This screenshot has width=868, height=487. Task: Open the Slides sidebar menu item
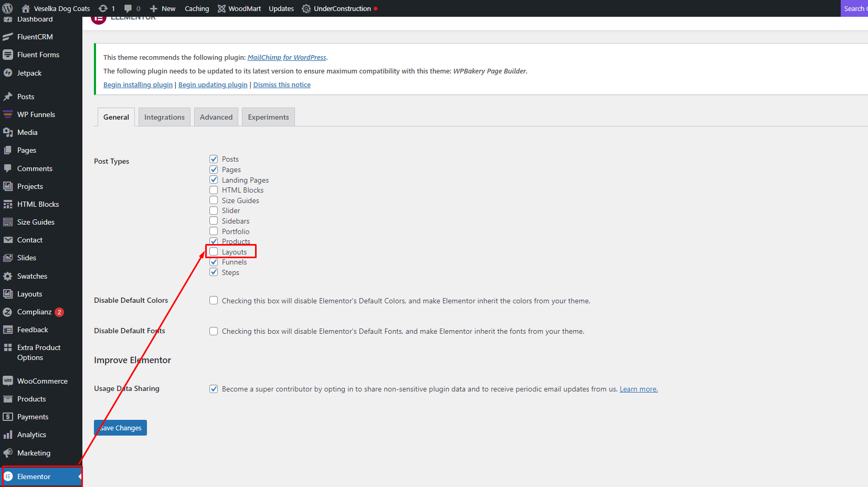point(41,258)
